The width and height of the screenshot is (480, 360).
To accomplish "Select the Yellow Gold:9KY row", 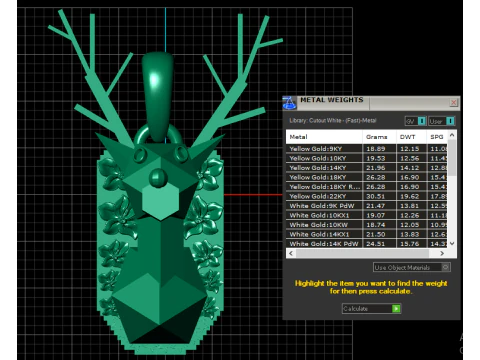I will coord(367,149).
